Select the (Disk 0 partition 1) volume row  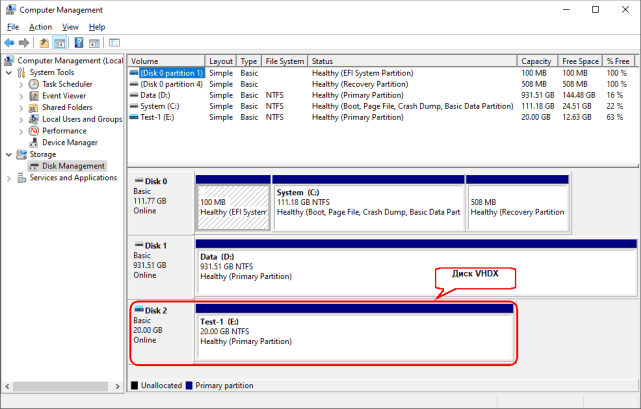[x=383, y=73]
